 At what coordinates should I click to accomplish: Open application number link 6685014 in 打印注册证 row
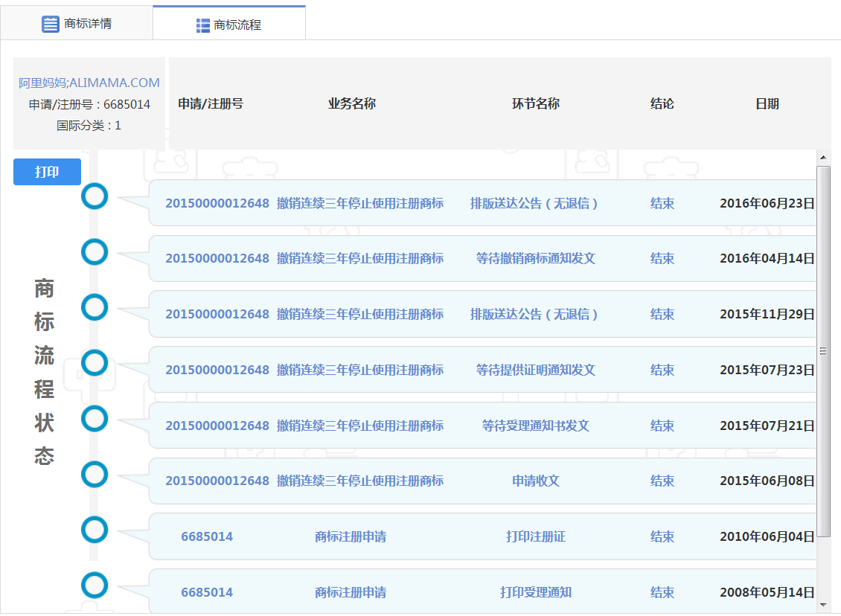tap(205, 536)
